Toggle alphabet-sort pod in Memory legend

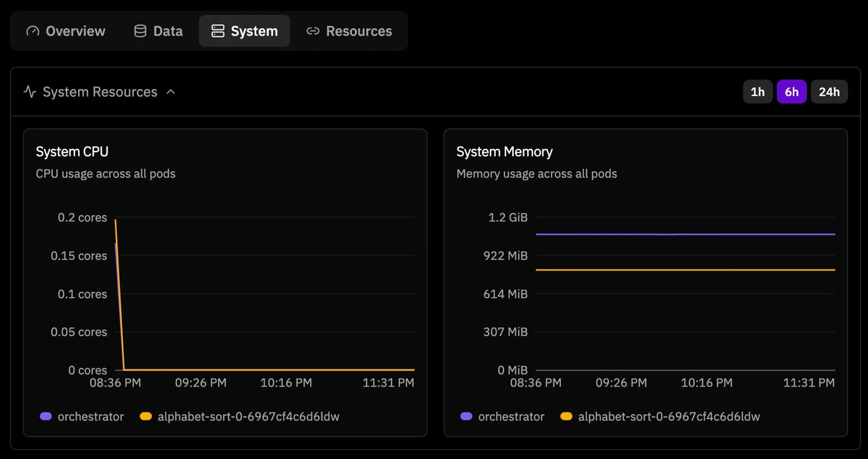point(669,416)
